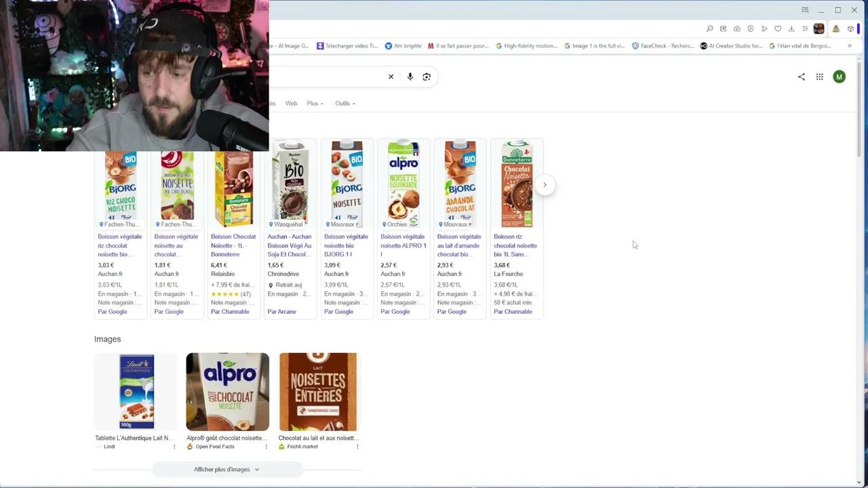
Task: Open the Noisettes Entières chocolate image
Action: click(x=318, y=392)
